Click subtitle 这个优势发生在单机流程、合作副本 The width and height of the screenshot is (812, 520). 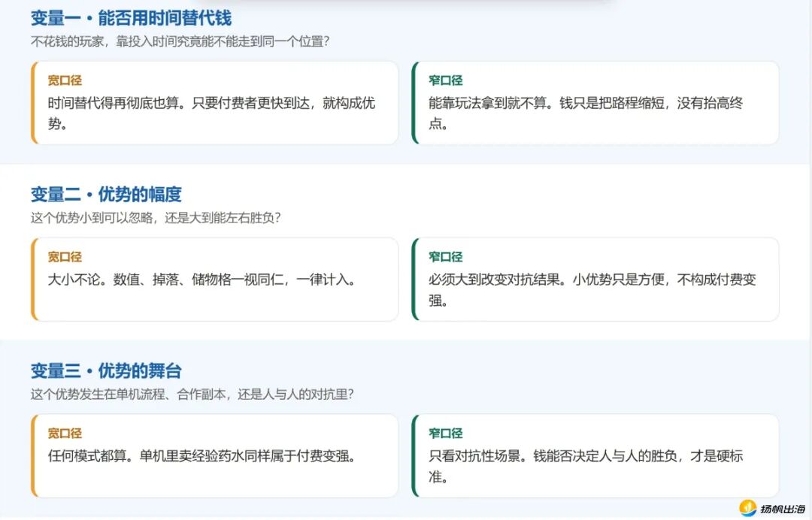[128, 395]
